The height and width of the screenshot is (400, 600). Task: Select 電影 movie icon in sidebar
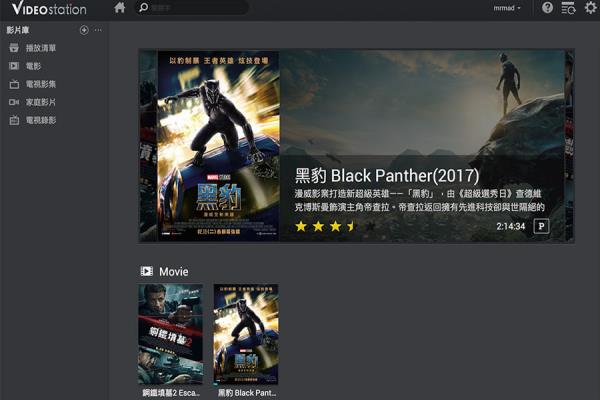pos(14,66)
